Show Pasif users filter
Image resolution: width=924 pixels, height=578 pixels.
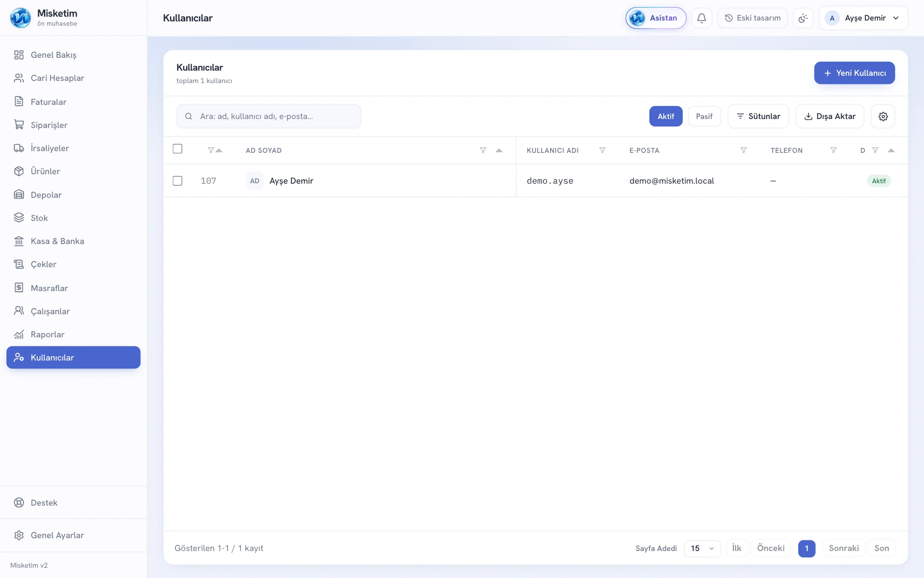[704, 116]
